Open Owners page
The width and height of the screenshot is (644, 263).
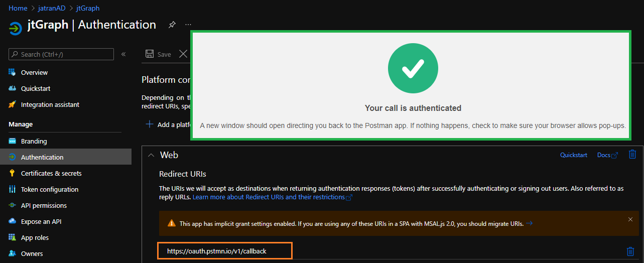click(32, 253)
